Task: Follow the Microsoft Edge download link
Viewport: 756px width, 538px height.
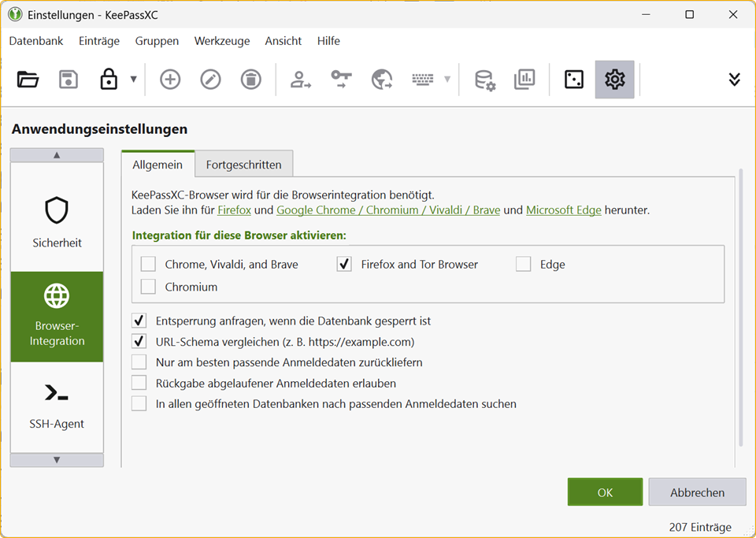Action: coord(563,210)
